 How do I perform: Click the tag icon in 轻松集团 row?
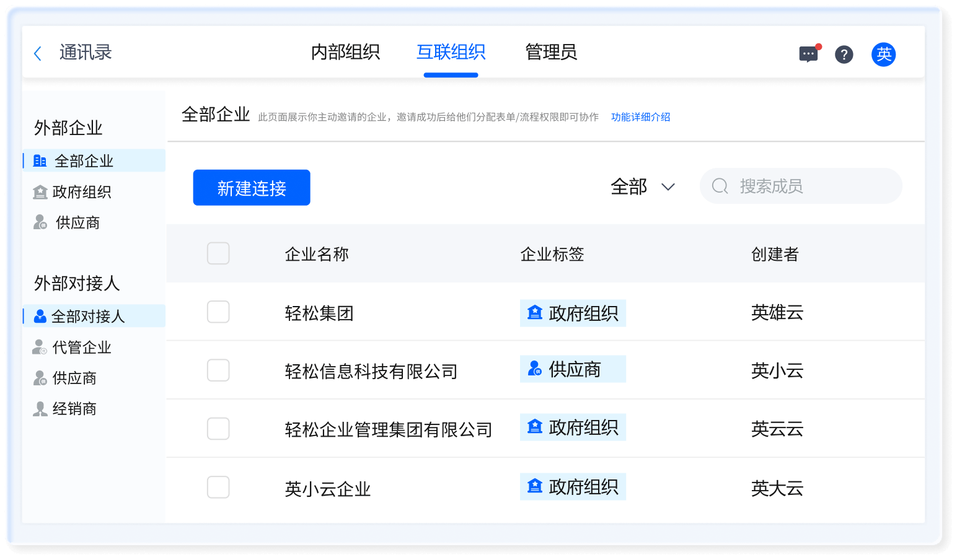pyautogui.click(x=535, y=313)
